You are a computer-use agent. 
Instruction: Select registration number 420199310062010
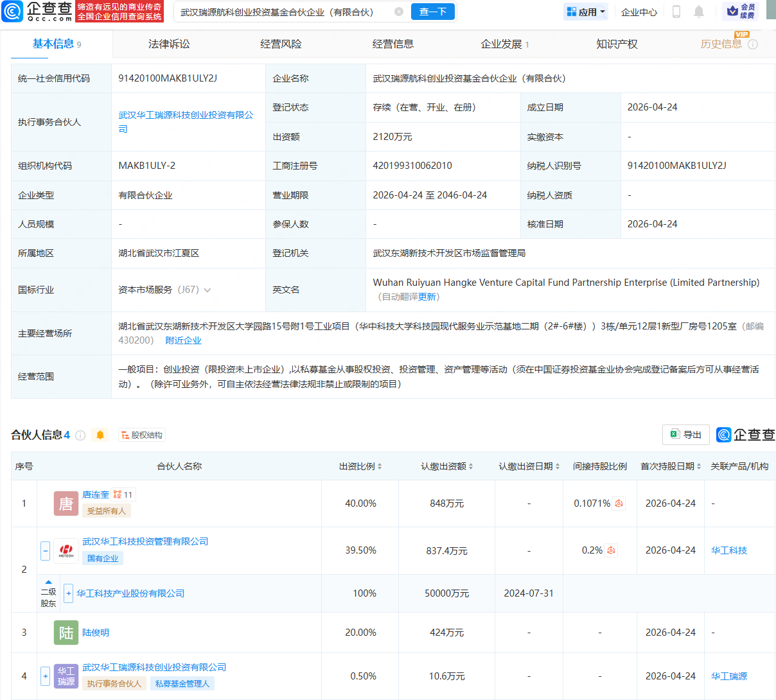coord(412,166)
